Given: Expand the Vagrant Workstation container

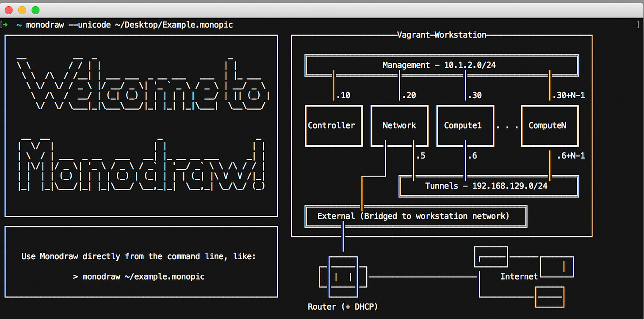Looking at the screenshot, I should click(x=441, y=35).
